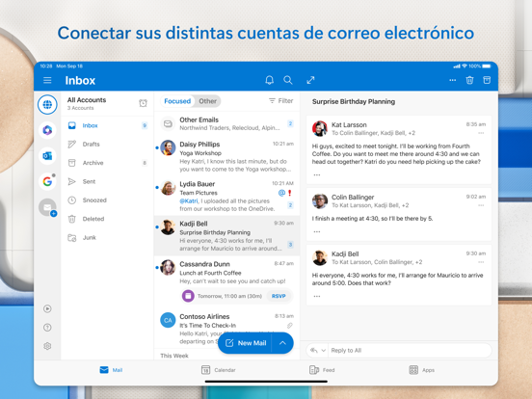
Task: Click Kat Larsson avatar in thread
Action: click(x=320, y=128)
